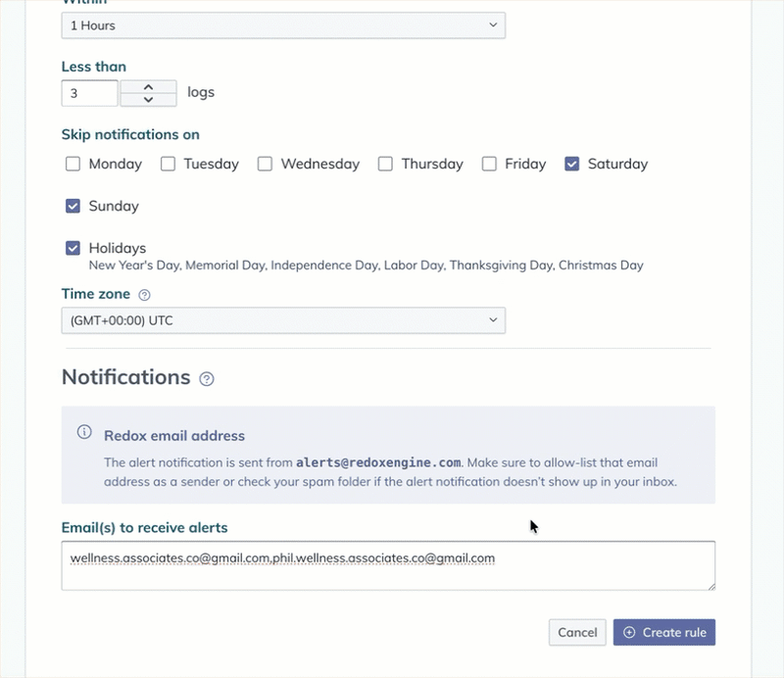Click the Notifications section help icon

tap(206, 379)
